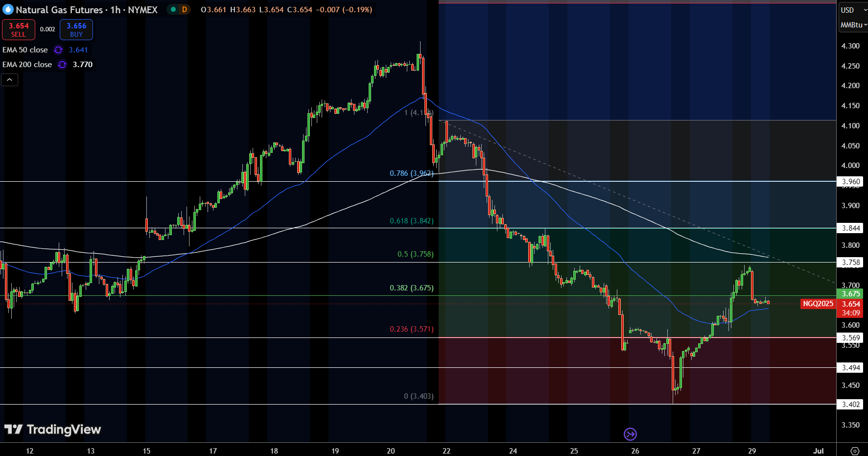The image size is (868, 456).
Task: Click the 3.402 price axis label
Action: click(x=850, y=405)
